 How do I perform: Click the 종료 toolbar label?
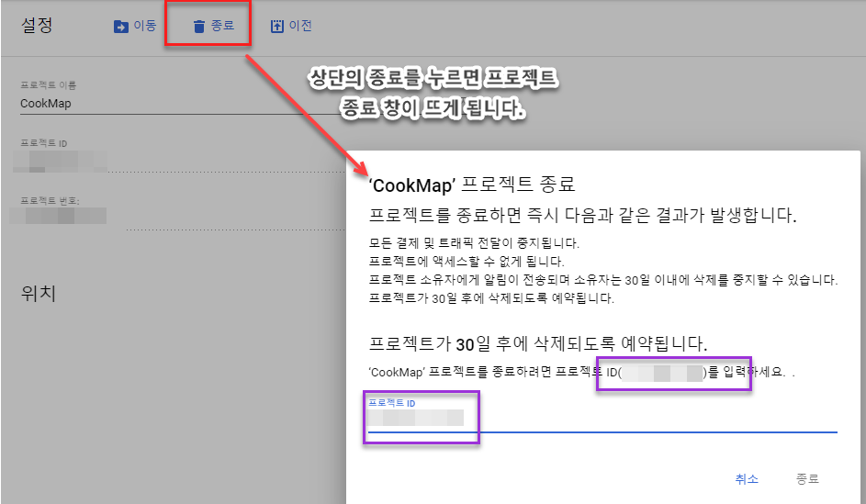[222, 26]
